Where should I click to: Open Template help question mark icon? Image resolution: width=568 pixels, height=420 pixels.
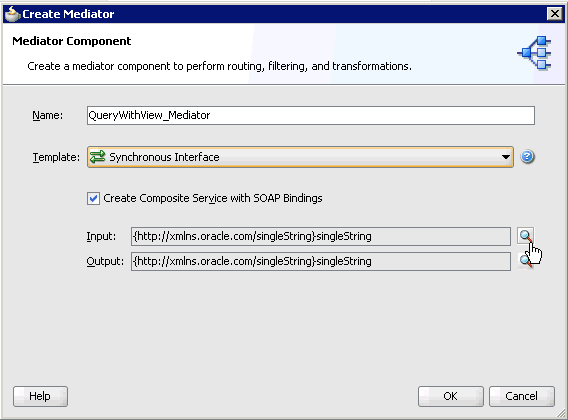pos(527,157)
